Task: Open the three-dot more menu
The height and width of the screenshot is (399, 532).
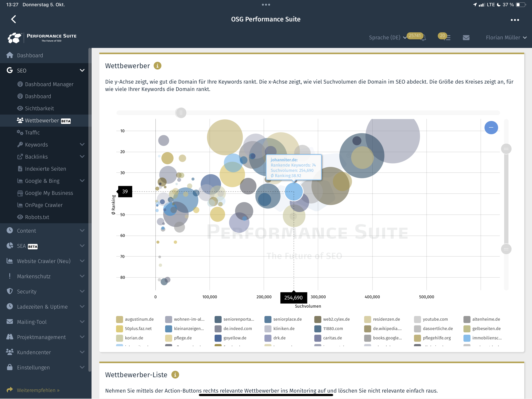Action: click(515, 20)
